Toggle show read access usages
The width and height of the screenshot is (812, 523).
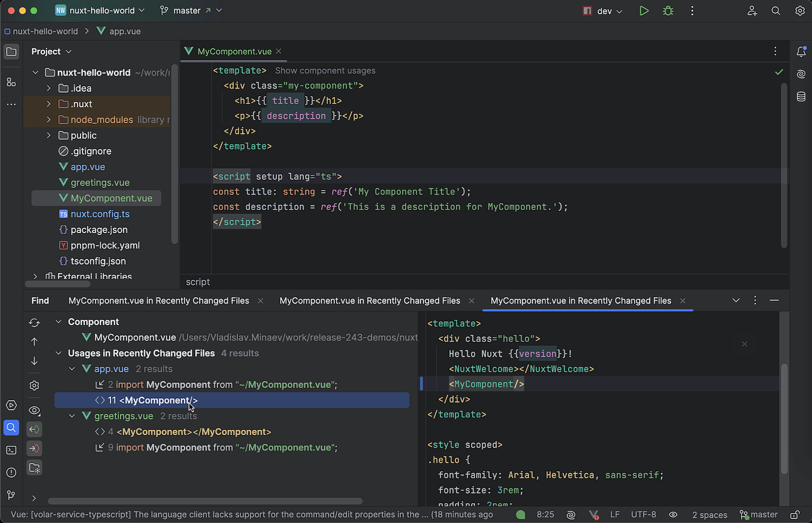coord(35,429)
